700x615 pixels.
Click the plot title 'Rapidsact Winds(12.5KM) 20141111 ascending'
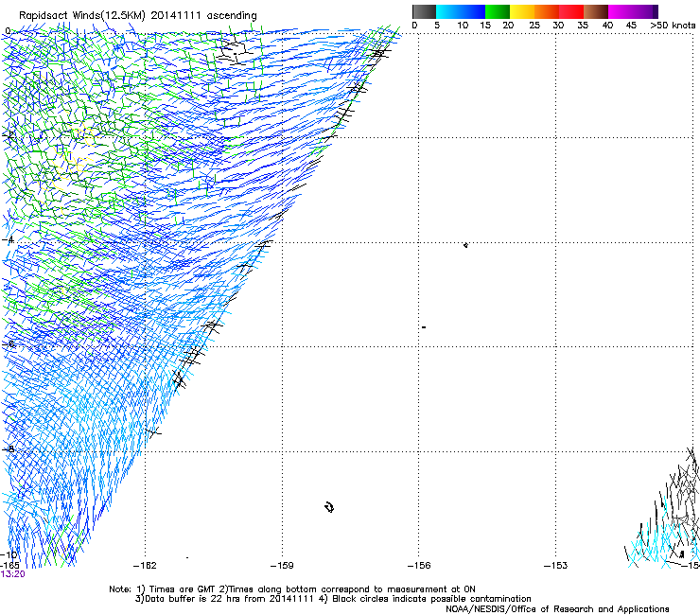(138, 16)
